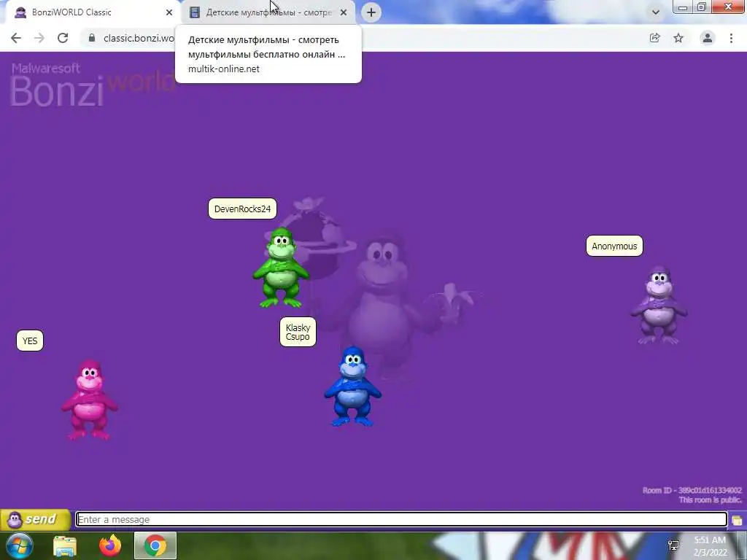Click the Klasky Csupo name bubble

(298, 332)
